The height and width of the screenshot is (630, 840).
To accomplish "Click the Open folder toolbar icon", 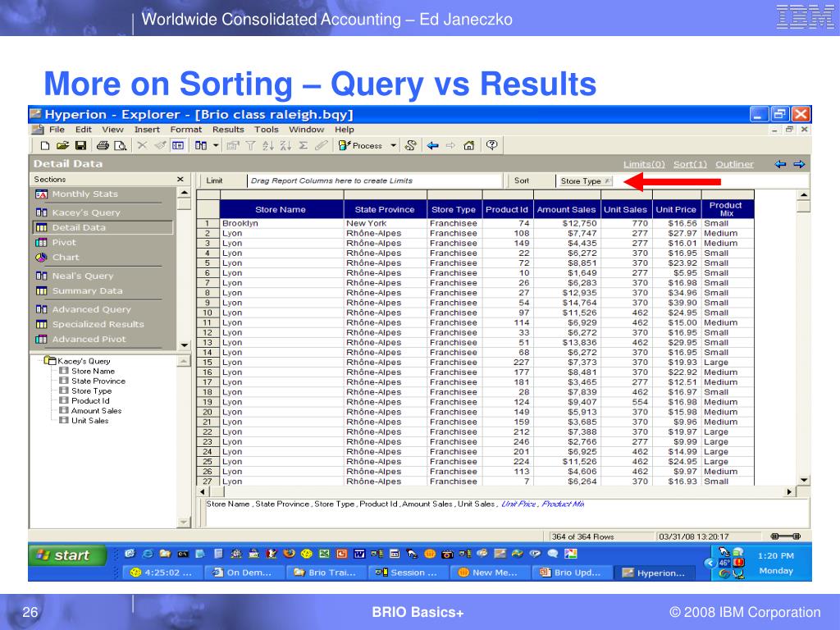I will [x=62, y=145].
